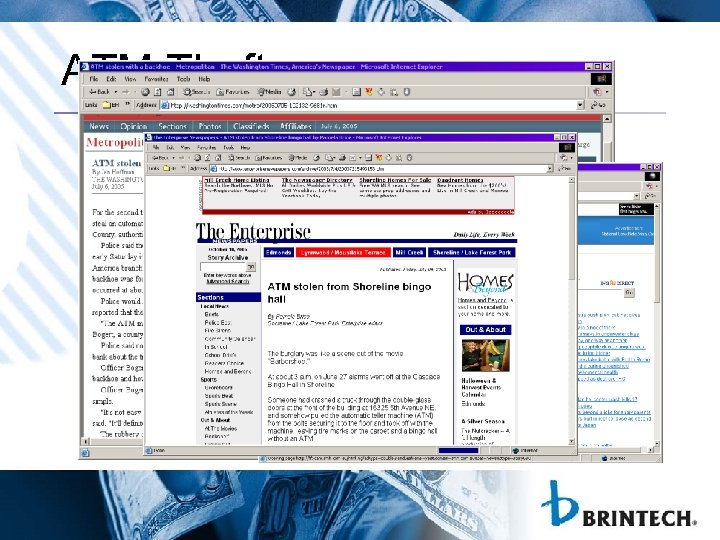Click Washington Times scroll up arrow

[607, 118]
